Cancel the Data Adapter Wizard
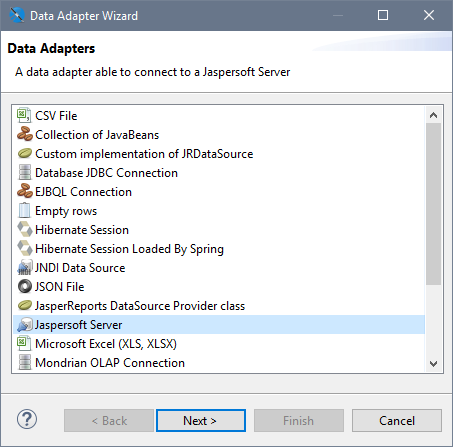This screenshot has height=447, width=453. pos(397,421)
